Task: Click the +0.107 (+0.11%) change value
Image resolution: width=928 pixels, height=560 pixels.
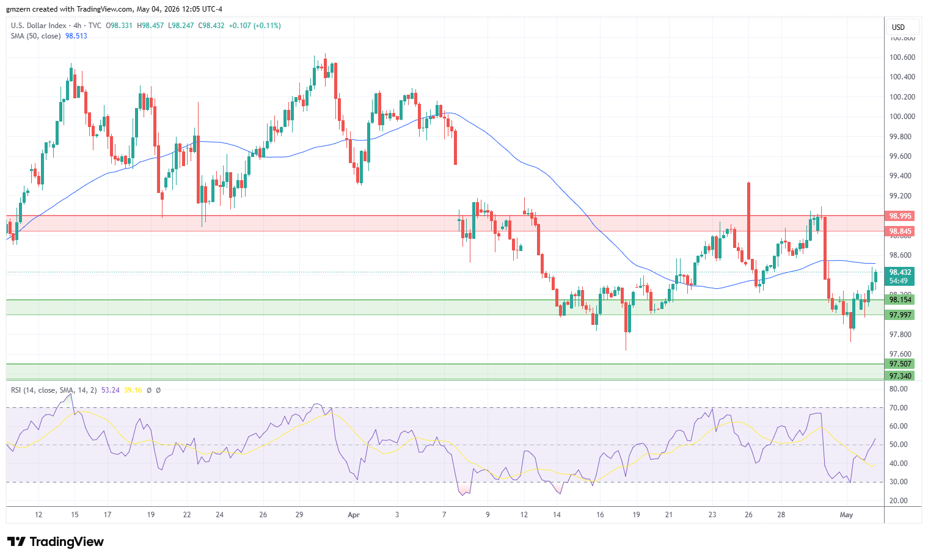Action: (x=255, y=26)
